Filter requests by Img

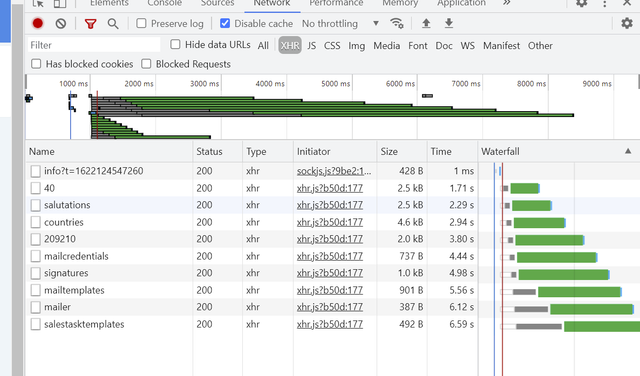[x=356, y=46]
